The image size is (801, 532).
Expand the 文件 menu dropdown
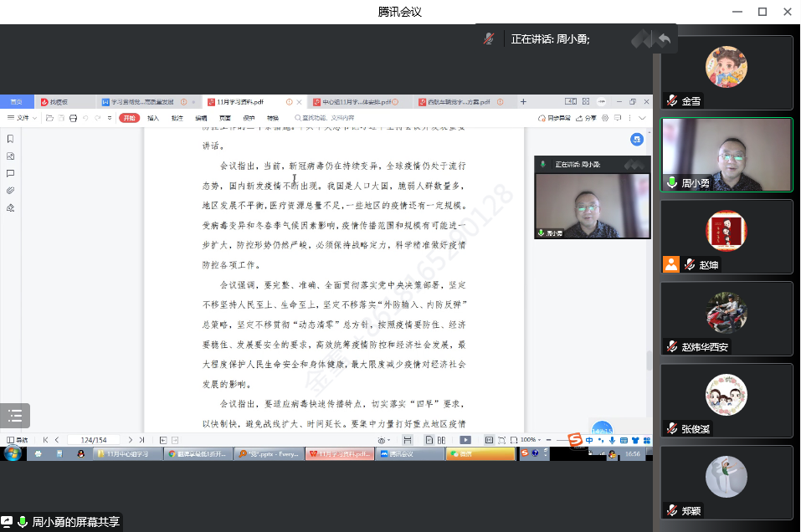point(24,118)
